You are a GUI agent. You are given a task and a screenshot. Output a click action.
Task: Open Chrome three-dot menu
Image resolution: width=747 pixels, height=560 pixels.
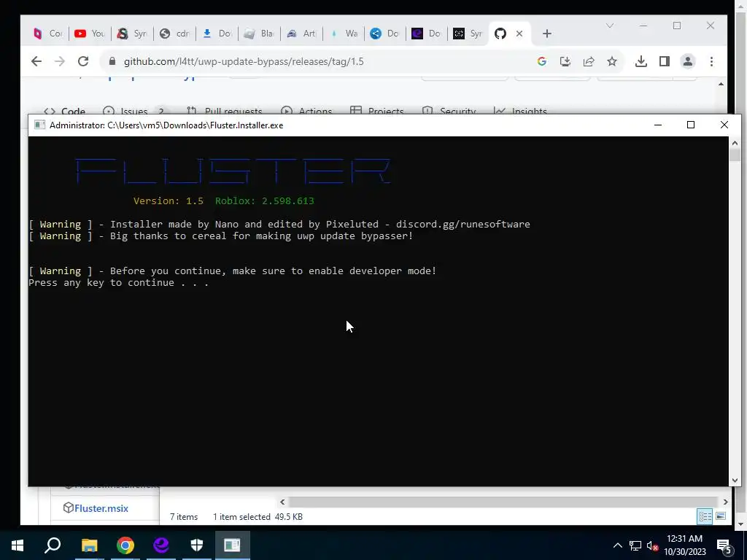[712, 61]
